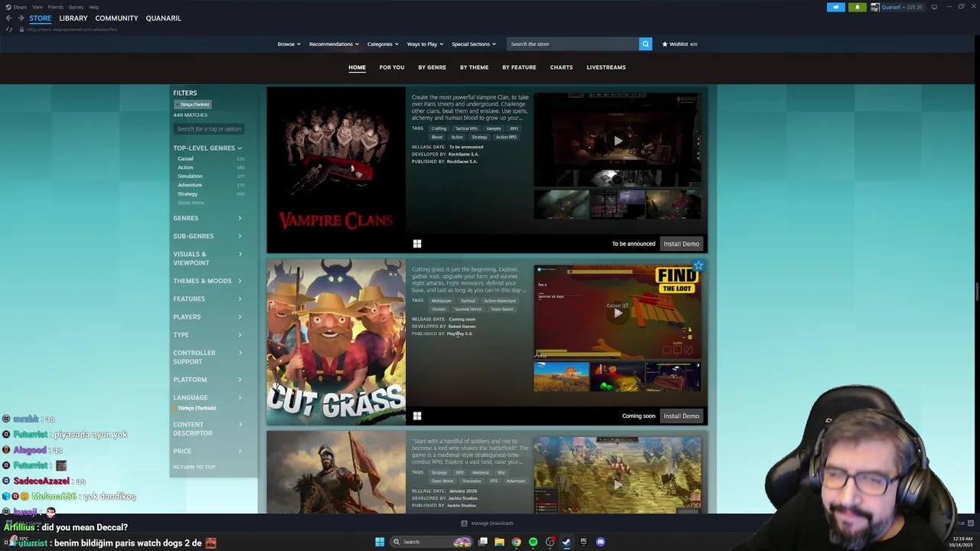
Task: Expand the Price filter section
Action: click(x=207, y=451)
